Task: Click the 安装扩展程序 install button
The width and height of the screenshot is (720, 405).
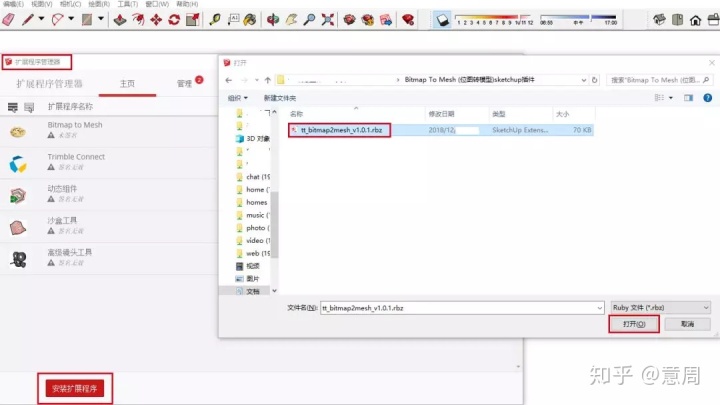Action: pyautogui.click(x=75, y=388)
